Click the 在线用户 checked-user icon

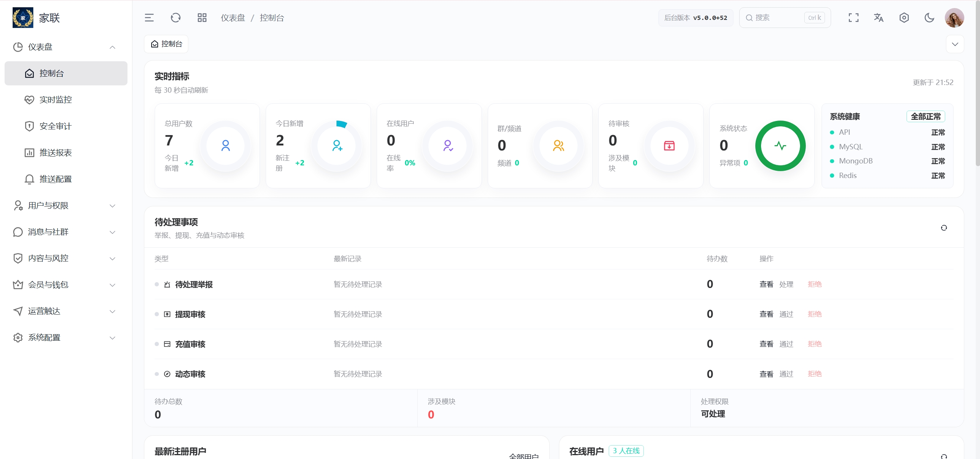(x=448, y=146)
